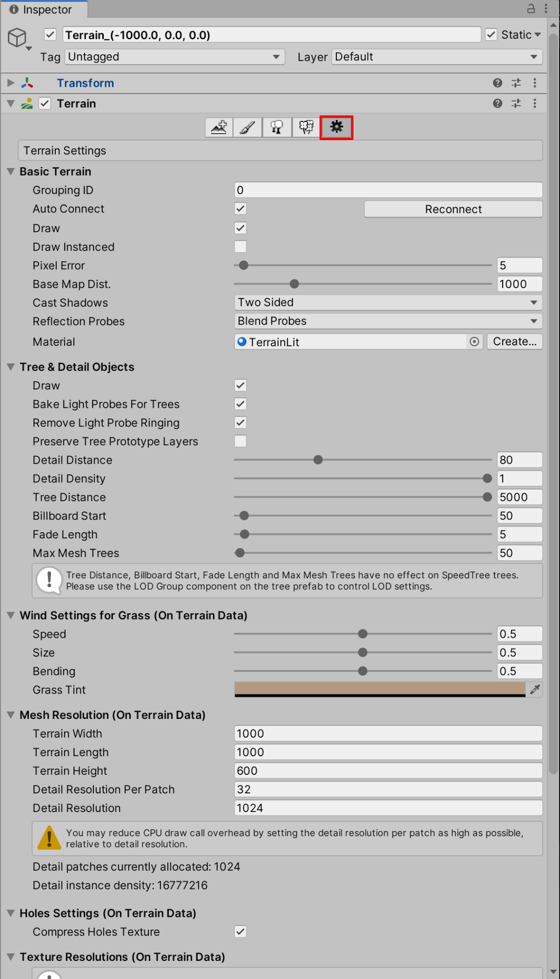This screenshot has width=560, height=979.
Task: Select the Paint Terrain brush tool
Action: [248, 127]
